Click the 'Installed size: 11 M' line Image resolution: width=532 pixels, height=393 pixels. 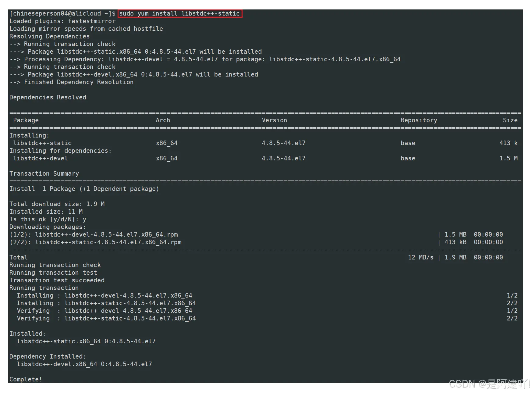(x=46, y=212)
